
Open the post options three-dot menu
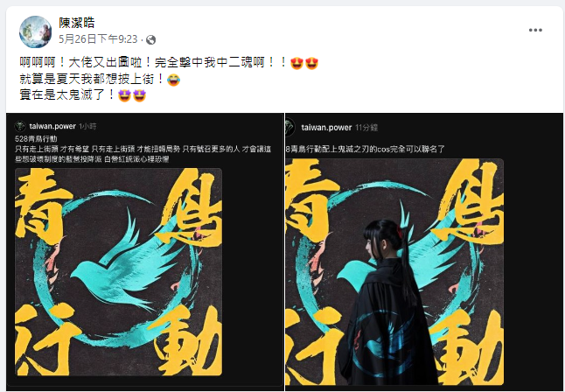535,31
